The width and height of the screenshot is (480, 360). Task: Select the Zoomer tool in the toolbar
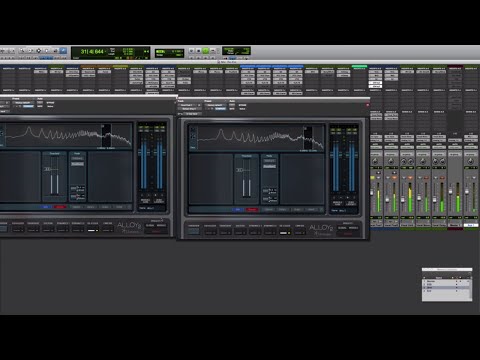pyautogui.click(x=22, y=51)
